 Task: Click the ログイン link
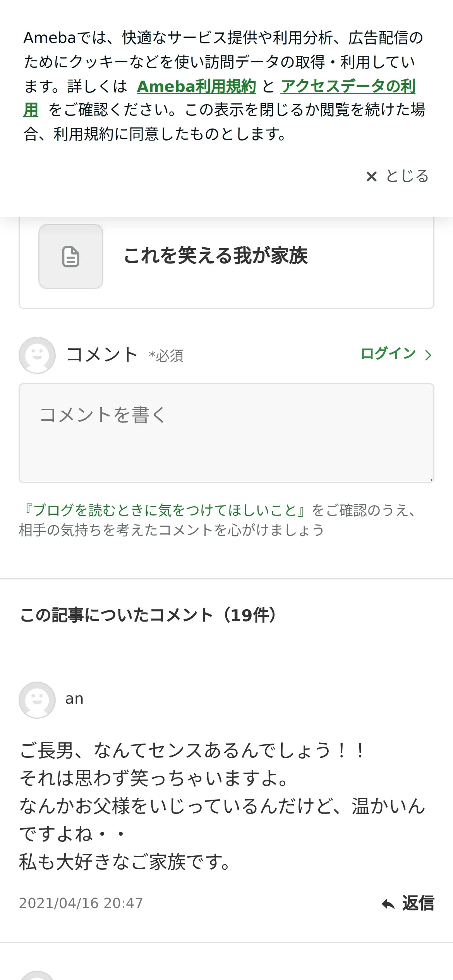388,354
